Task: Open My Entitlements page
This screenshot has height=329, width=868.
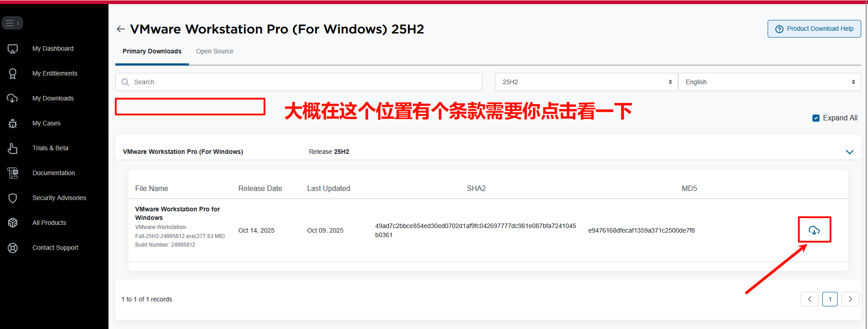Action: point(55,73)
